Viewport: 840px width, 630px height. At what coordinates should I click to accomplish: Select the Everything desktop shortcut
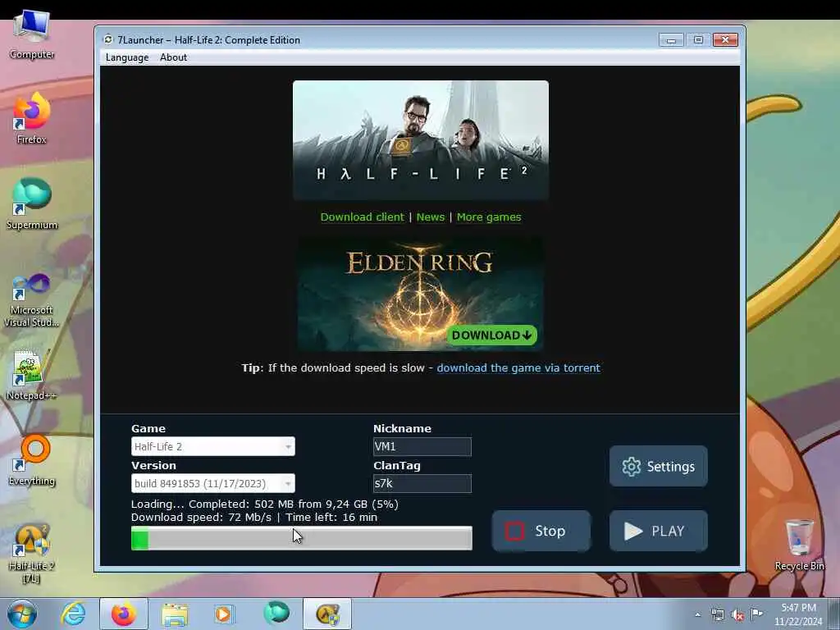click(32, 461)
